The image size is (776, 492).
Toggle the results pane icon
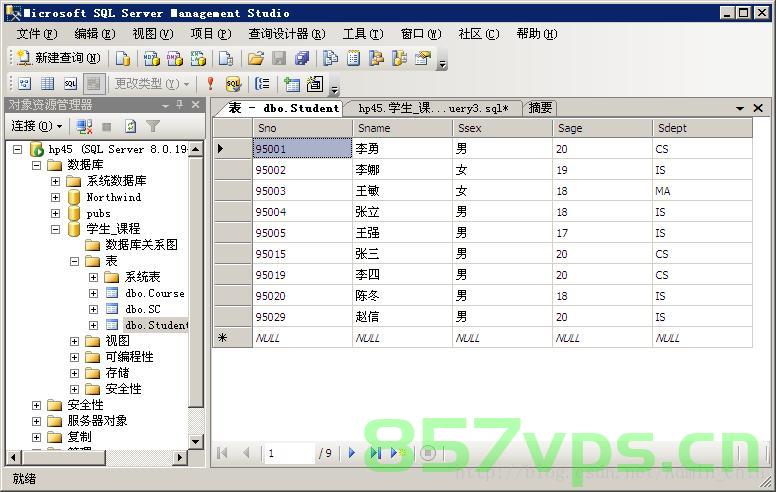click(x=94, y=84)
